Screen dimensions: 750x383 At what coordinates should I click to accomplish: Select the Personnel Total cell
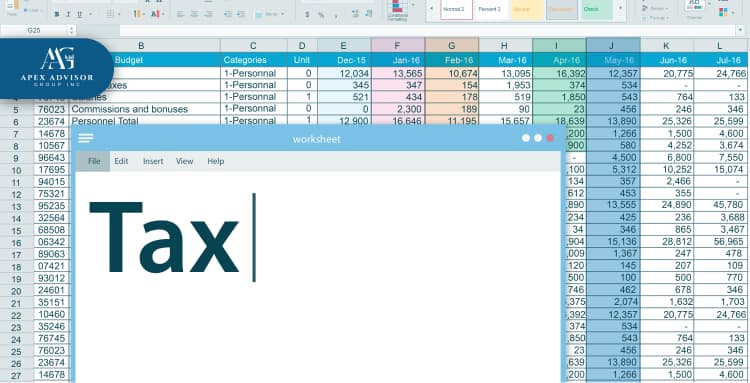145,121
